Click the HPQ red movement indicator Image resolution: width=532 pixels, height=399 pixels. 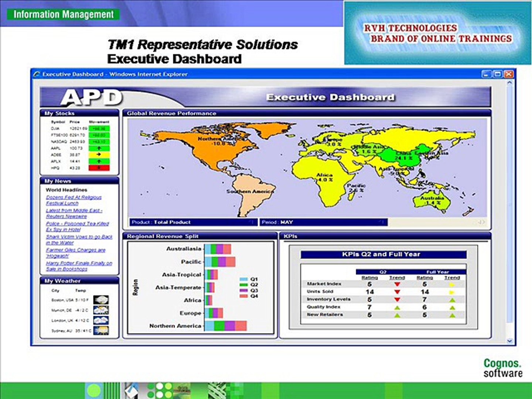tap(99, 168)
